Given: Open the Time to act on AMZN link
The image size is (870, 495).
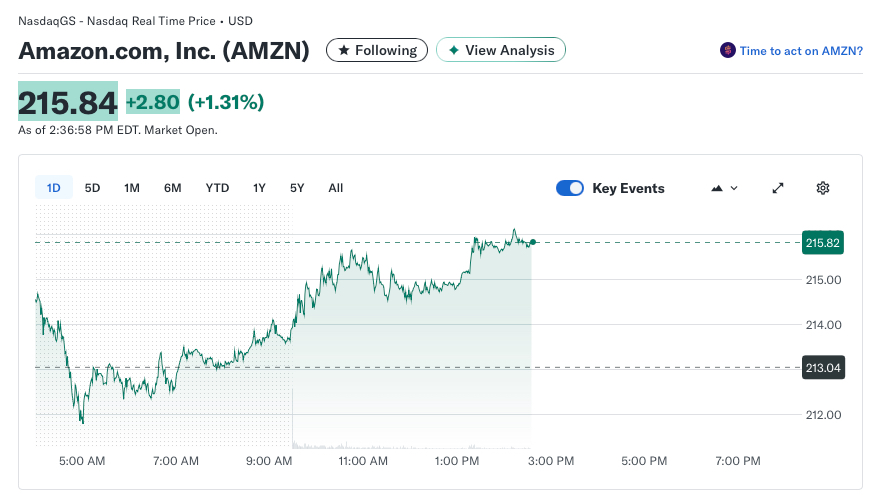Looking at the screenshot, I should (800, 50).
